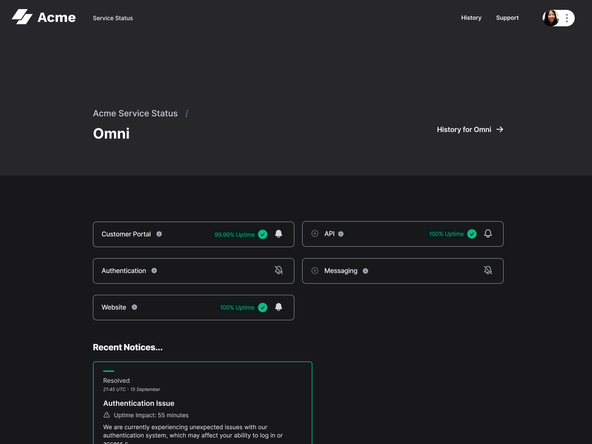Viewport: 592px width, 444px height.
Task: Open the History menu item
Action: coord(471,18)
